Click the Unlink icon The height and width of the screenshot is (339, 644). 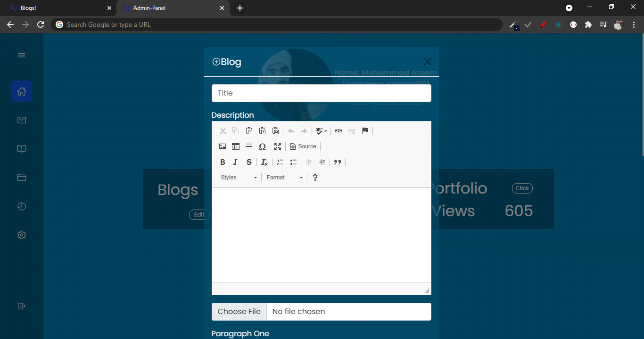click(x=352, y=131)
